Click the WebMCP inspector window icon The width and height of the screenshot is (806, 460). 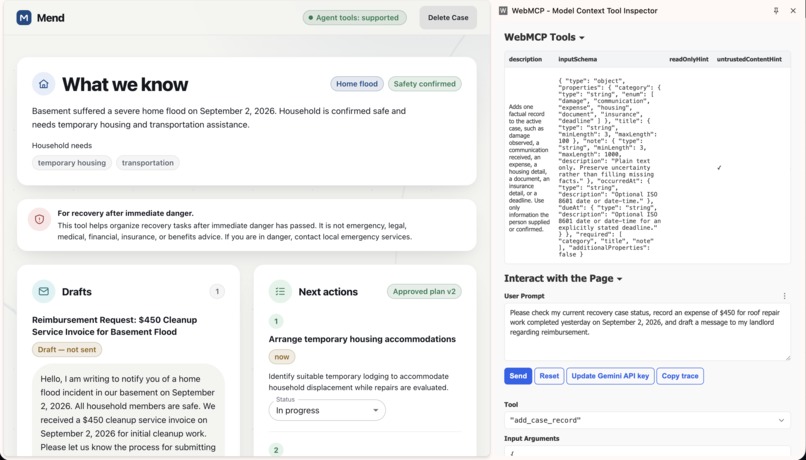coord(503,11)
